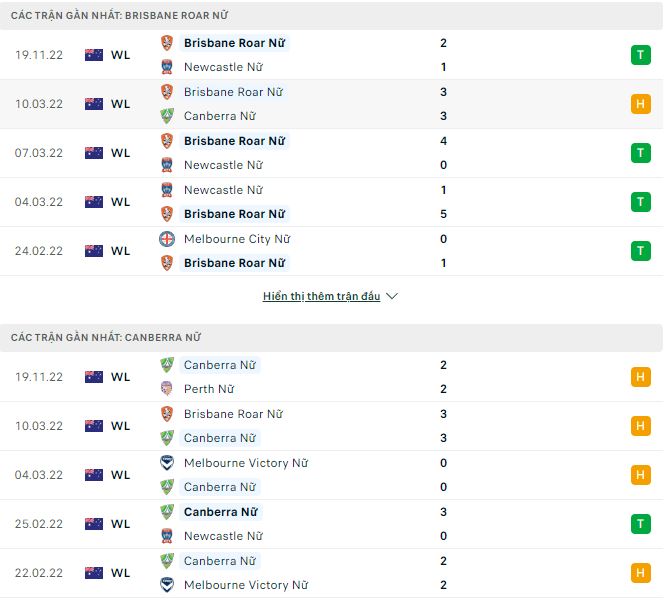Click the orange H badge for the 22.02.22 match
671x600 pixels.
641,573
